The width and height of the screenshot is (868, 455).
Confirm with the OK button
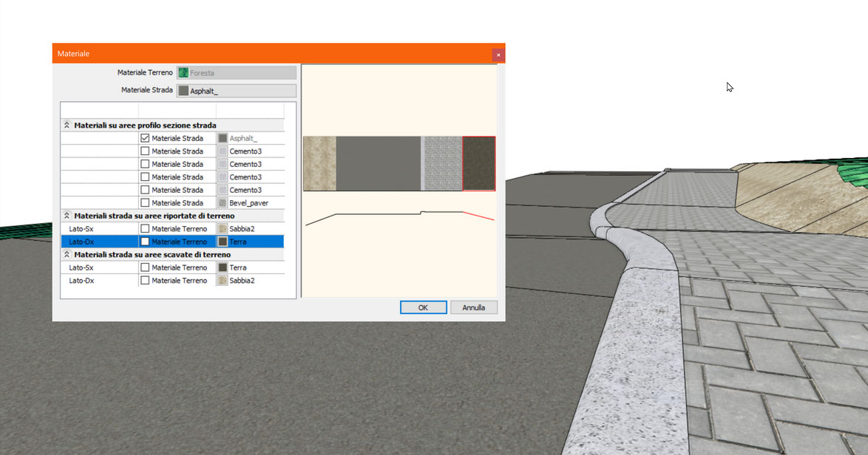pyautogui.click(x=423, y=307)
